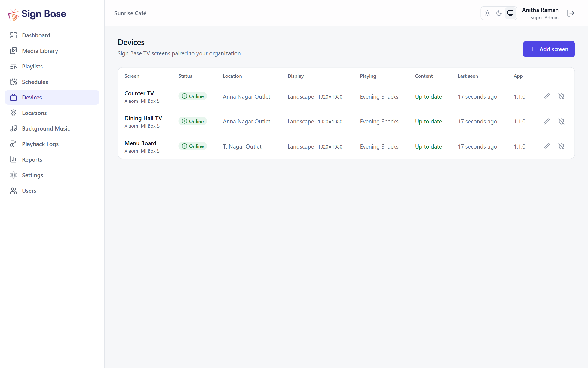The width and height of the screenshot is (588, 368).
Task: Go to Users management
Action: pyautogui.click(x=52, y=191)
